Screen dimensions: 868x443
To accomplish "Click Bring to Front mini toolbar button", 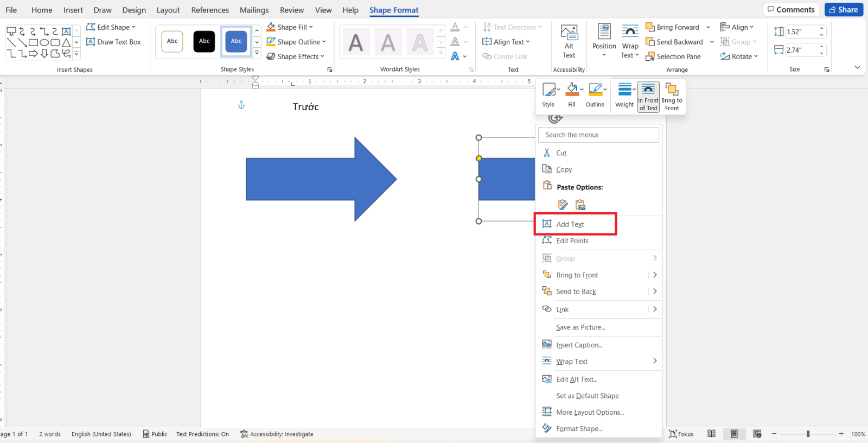I will pyautogui.click(x=672, y=97).
